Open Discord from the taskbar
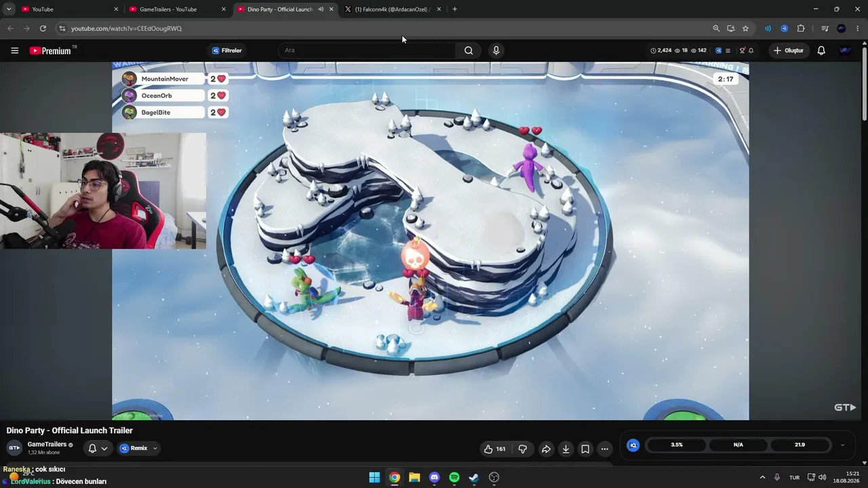Viewport: 868px width, 488px height. pyautogui.click(x=434, y=477)
